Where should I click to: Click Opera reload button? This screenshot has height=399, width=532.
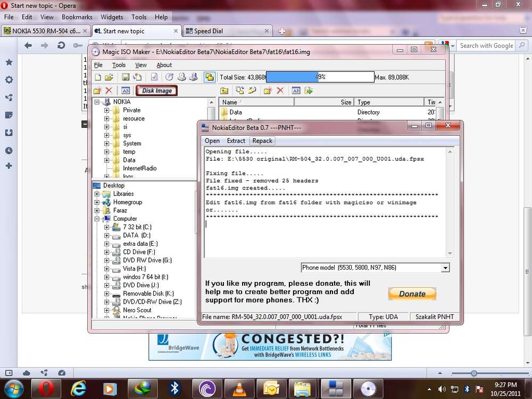coord(61,45)
